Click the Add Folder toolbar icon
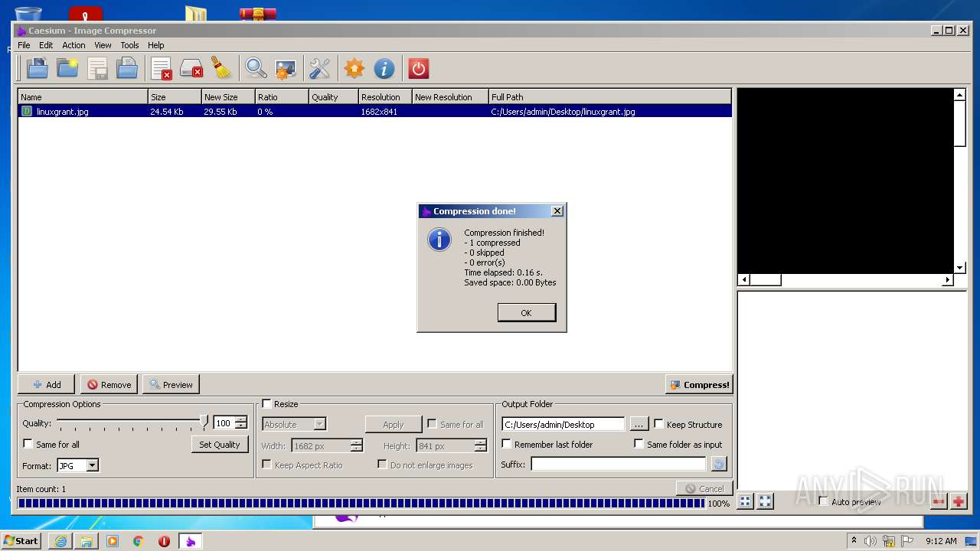Screen dimensions: 980x551 (67, 69)
